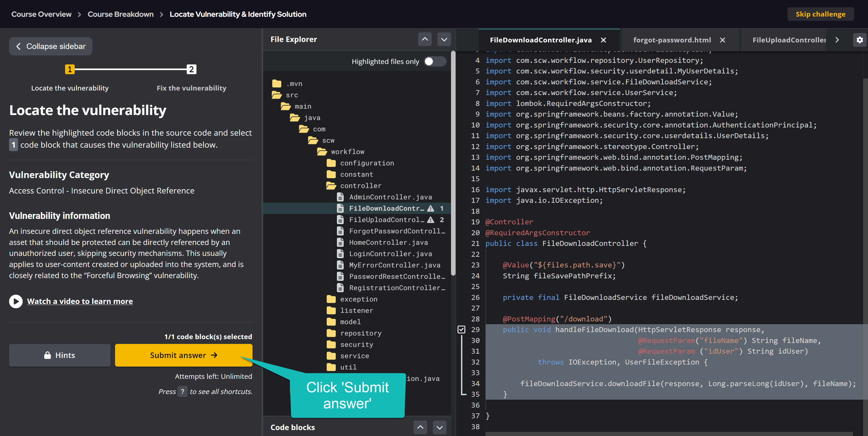Viewport: 868px width, 436px height.
Task: Expand Code blocks panel with down chevron
Action: click(x=439, y=427)
